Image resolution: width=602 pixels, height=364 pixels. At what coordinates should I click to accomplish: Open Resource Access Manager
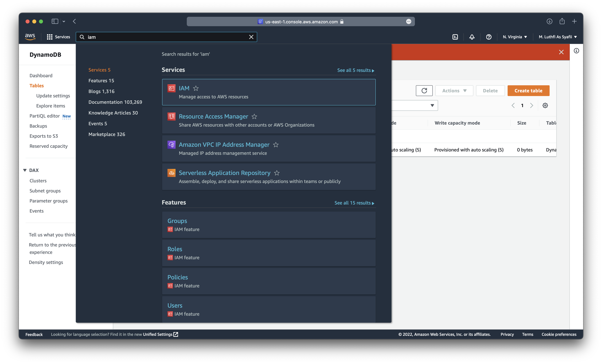click(x=269, y=120)
